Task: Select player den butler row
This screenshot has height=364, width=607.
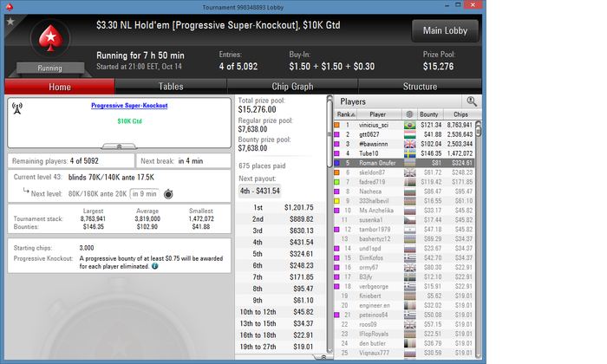Action: [404, 343]
